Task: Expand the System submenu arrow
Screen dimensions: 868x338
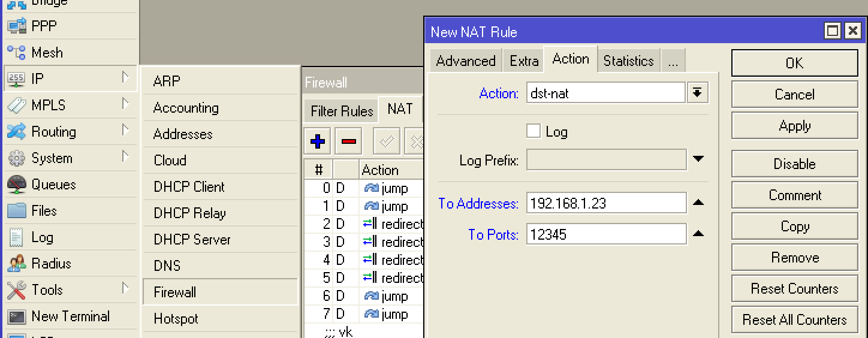Action: click(x=125, y=156)
